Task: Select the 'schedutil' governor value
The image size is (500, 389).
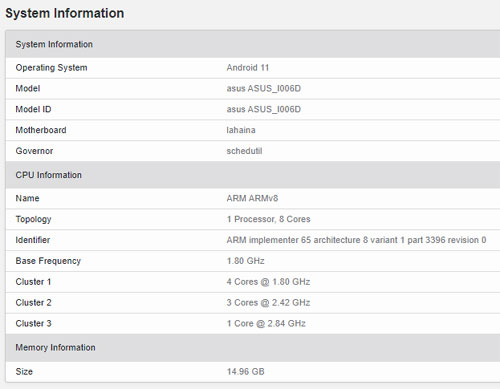Action: (x=244, y=151)
